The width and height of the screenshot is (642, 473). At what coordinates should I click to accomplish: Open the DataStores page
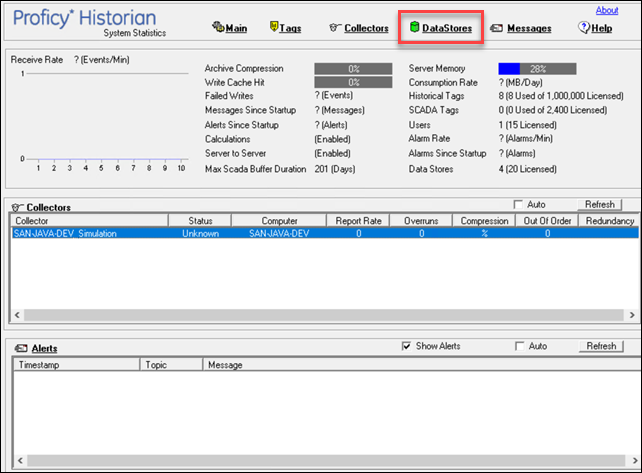(447, 28)
